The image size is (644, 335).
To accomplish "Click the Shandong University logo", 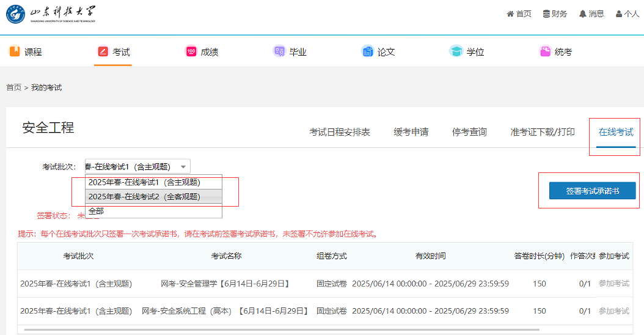I will 51,14.
